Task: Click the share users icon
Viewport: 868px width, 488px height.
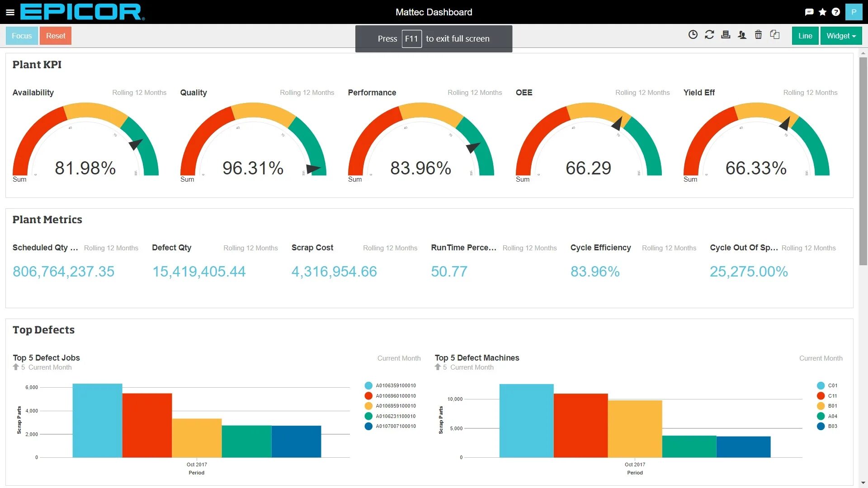Action: pyautogui.click(x=742, y=35)
